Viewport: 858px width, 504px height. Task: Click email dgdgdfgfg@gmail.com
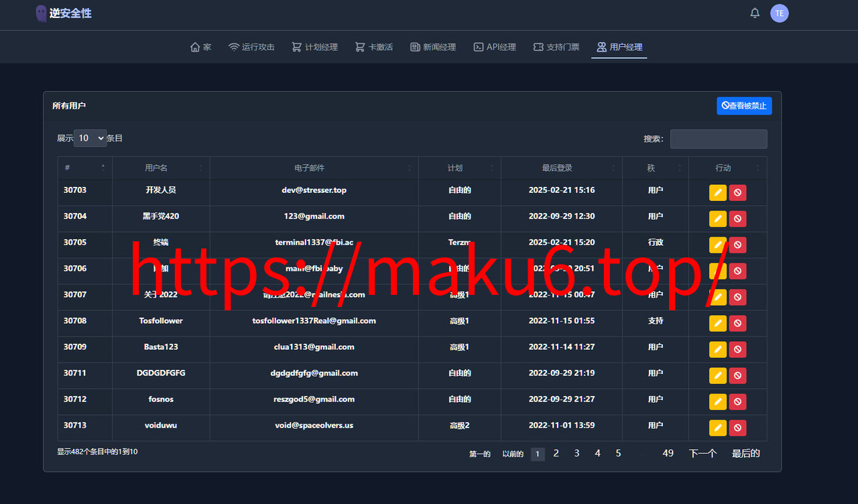tap(314, 373)
